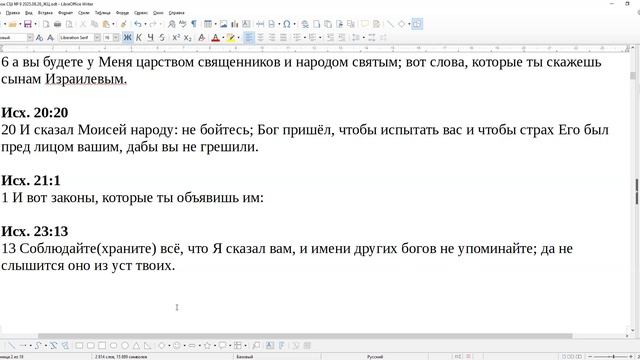640x360 pixels.
Task: Toggle Italic (К) formatting
Action: click(139, 38)
